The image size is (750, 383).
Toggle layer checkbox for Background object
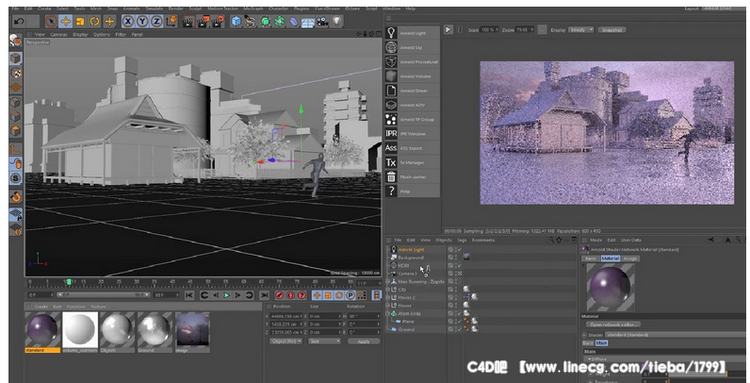[x=450, y=257]
